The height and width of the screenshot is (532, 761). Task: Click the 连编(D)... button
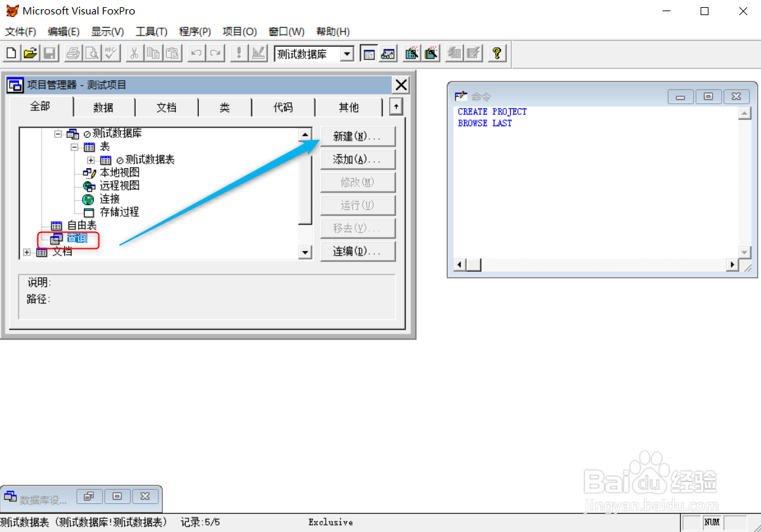358,251
